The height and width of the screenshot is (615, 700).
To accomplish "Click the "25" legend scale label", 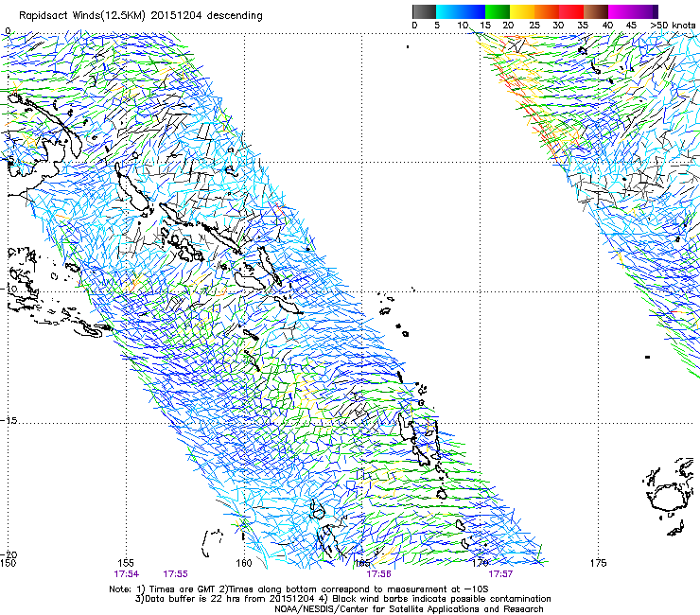I will [534, 26].
